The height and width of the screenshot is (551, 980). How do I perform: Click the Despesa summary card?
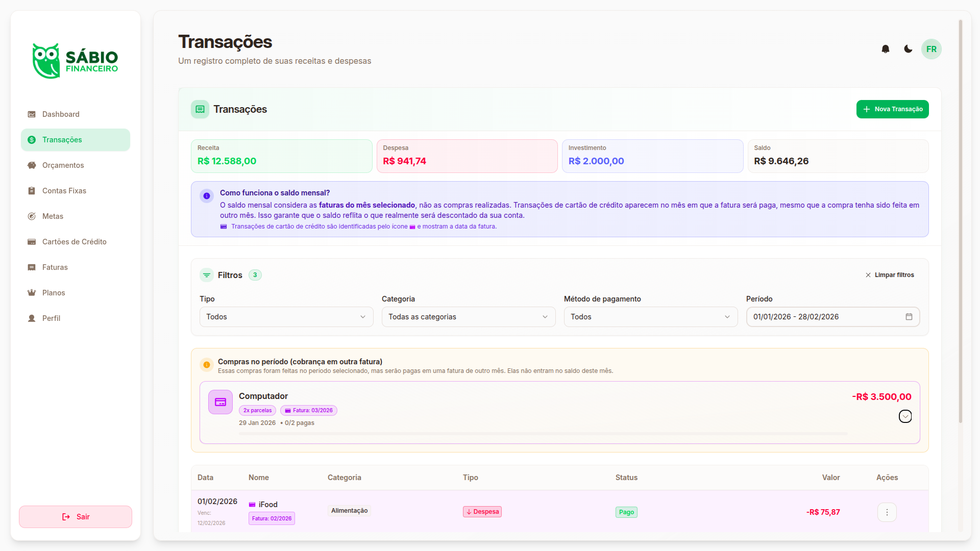(467, 156)
